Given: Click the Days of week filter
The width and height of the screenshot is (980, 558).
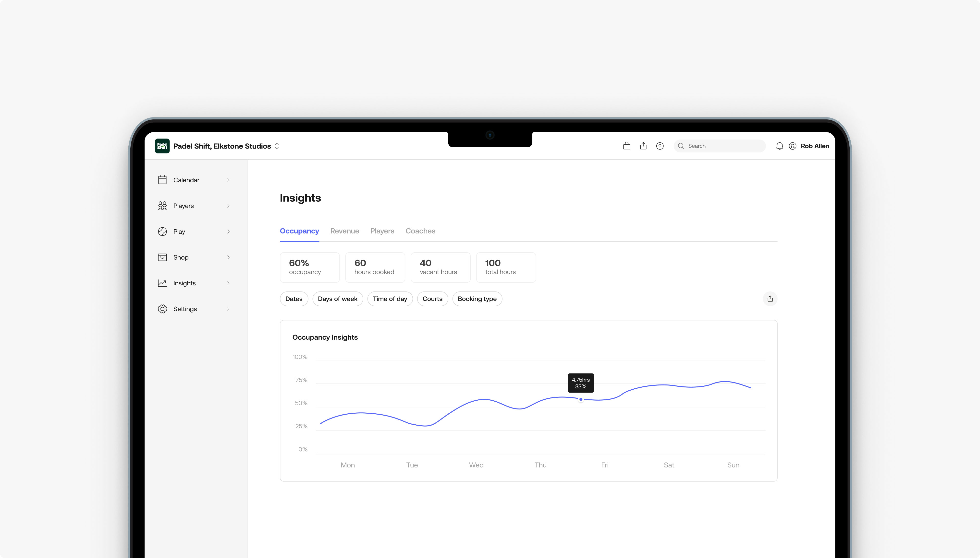Looking at the screenshot, I should pyautogui.click(x=337, y=299).
